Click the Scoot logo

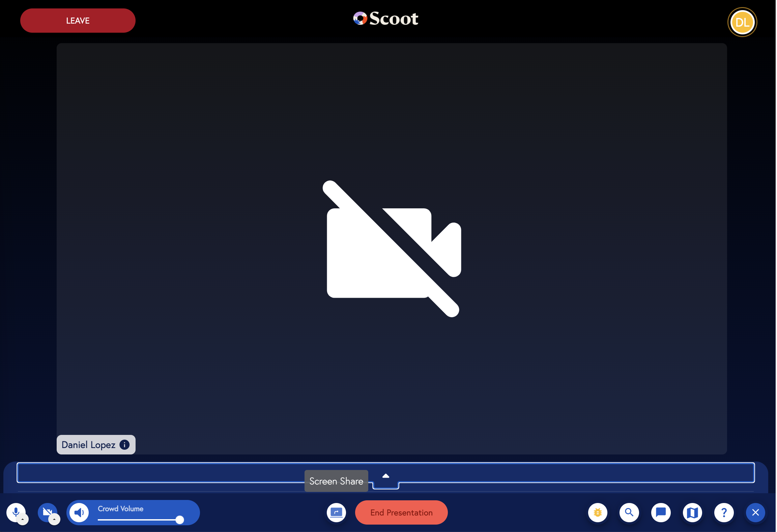point(385,19)
